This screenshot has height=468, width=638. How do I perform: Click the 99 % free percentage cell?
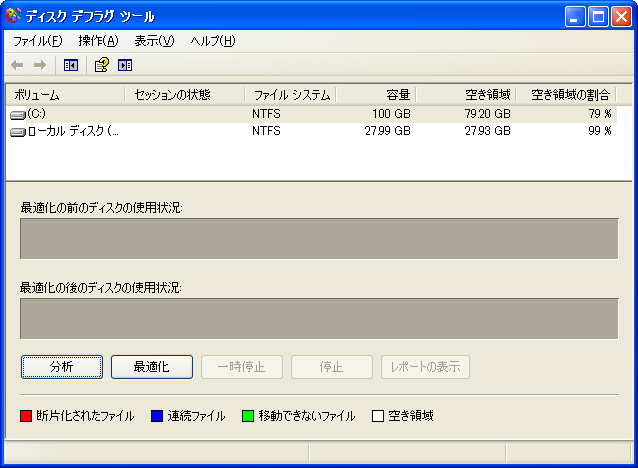click(x=600, y=131)
